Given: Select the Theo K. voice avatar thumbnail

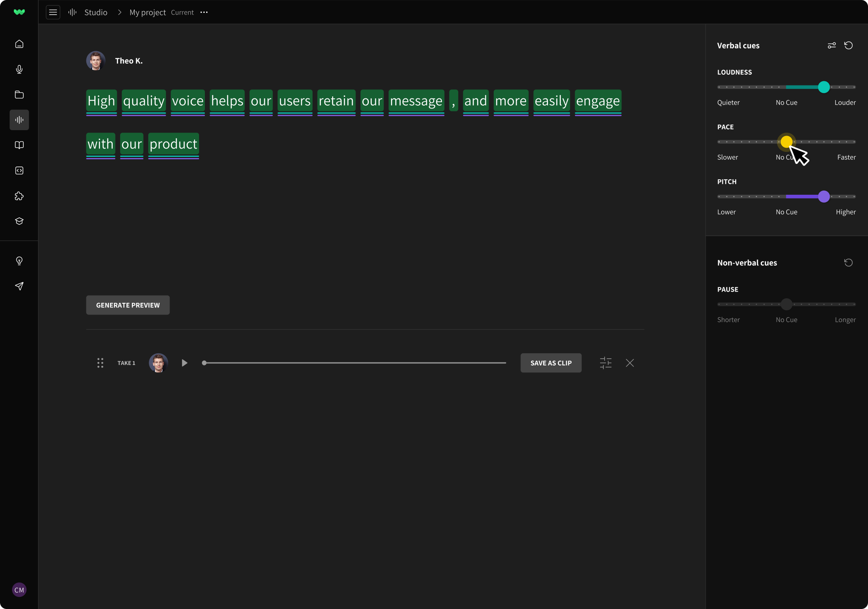Looking at the screenshot, I should click(94, 60).
